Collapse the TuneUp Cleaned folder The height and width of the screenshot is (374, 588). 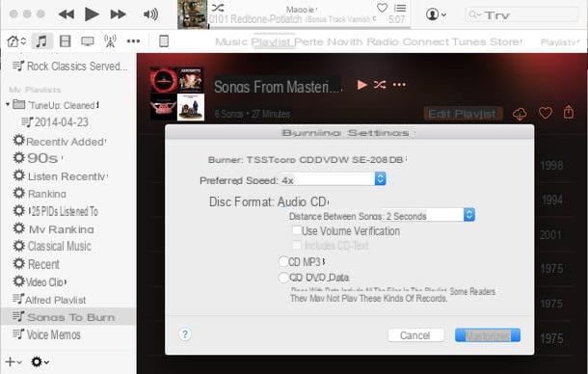[x=8, y=105]
